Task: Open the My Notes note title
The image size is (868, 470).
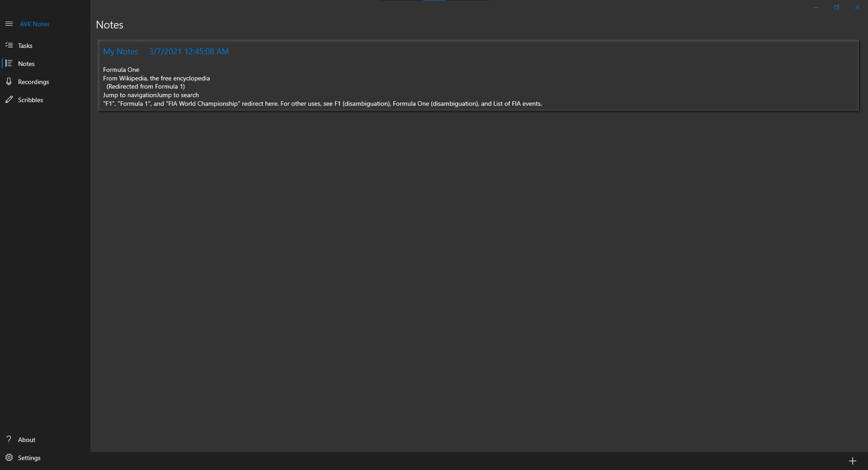Action: (121, 52)
